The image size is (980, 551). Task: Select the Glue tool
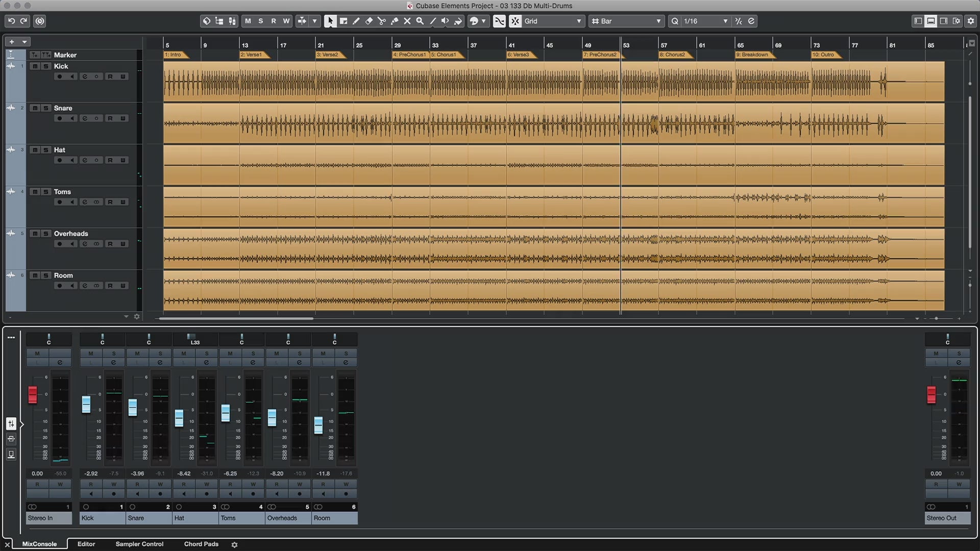coord(394,21)
